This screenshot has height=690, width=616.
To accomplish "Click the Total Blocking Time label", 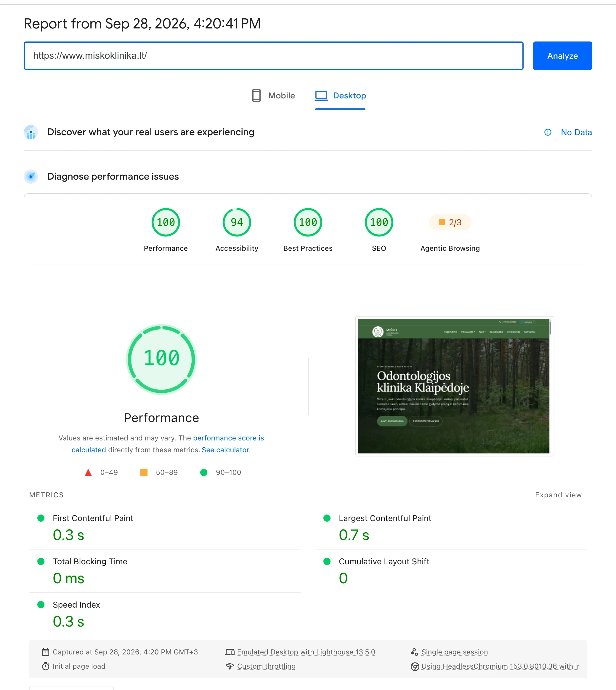I will click(90, 561).
